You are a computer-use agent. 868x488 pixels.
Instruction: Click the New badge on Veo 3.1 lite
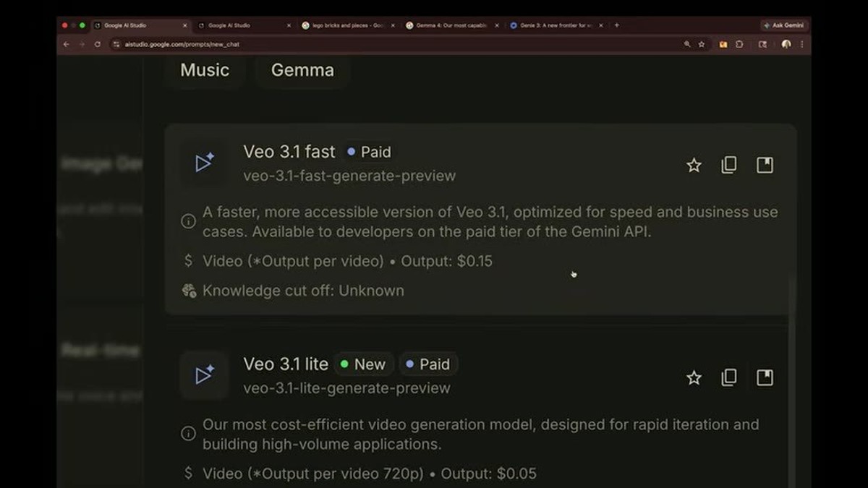[363, 364]
